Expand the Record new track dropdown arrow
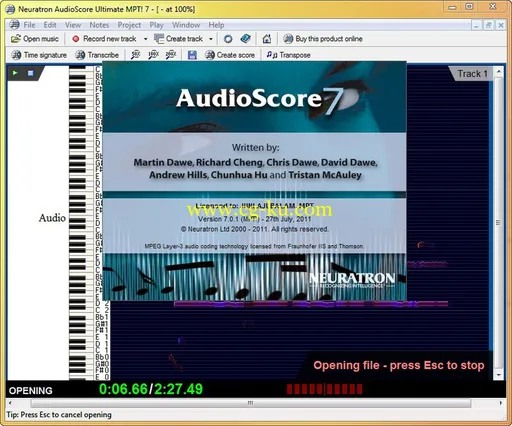This screenshot has height=426, width=512. 145,39
